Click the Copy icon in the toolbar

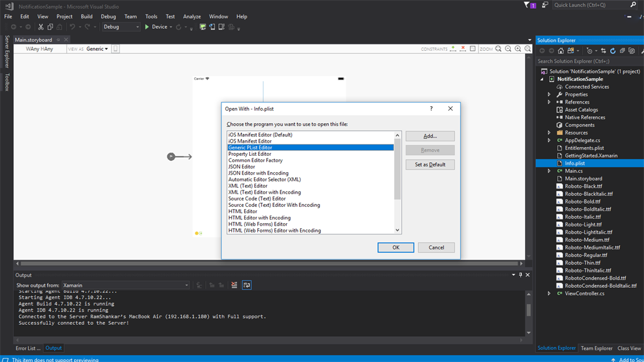coord(50,27)
